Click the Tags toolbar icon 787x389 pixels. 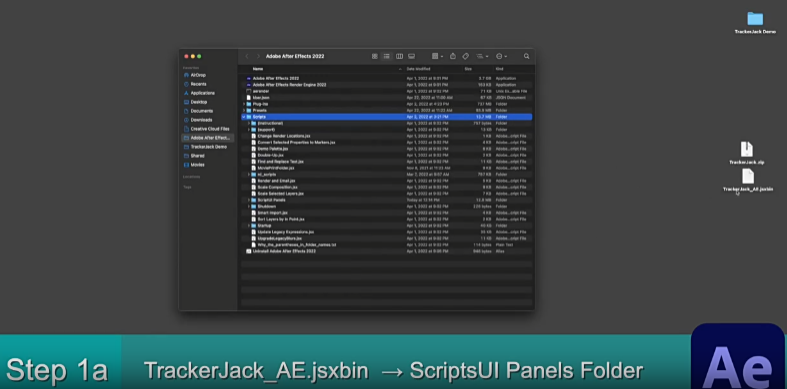click(465, 56)
